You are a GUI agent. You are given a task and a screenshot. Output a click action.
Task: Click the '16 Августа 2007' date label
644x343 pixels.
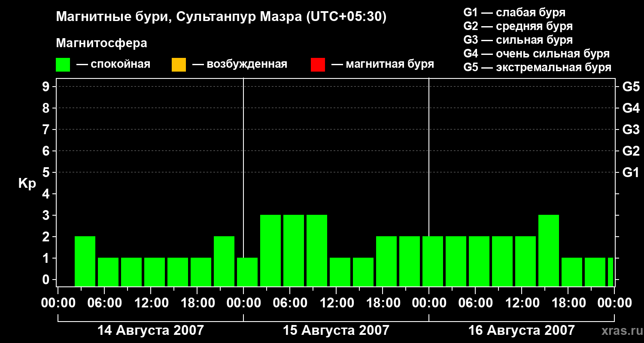(x=522, y=331)
